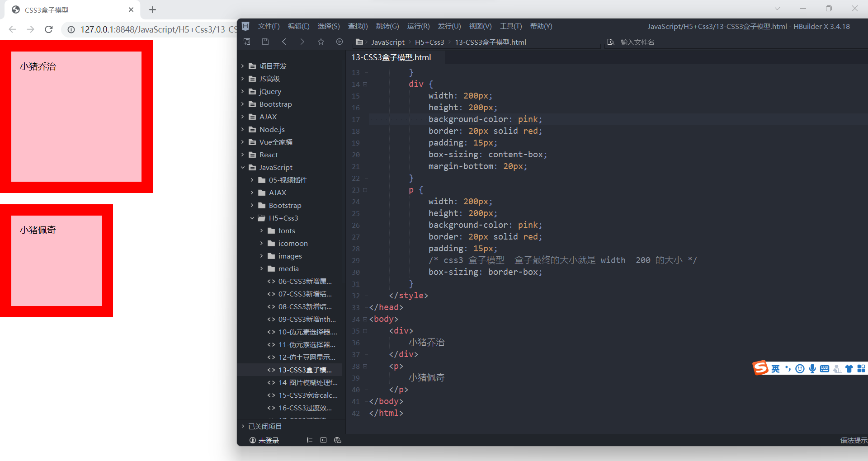Open the 工具(T) menu
Viewport: 868px width, 461px height.
pos(510,26)
